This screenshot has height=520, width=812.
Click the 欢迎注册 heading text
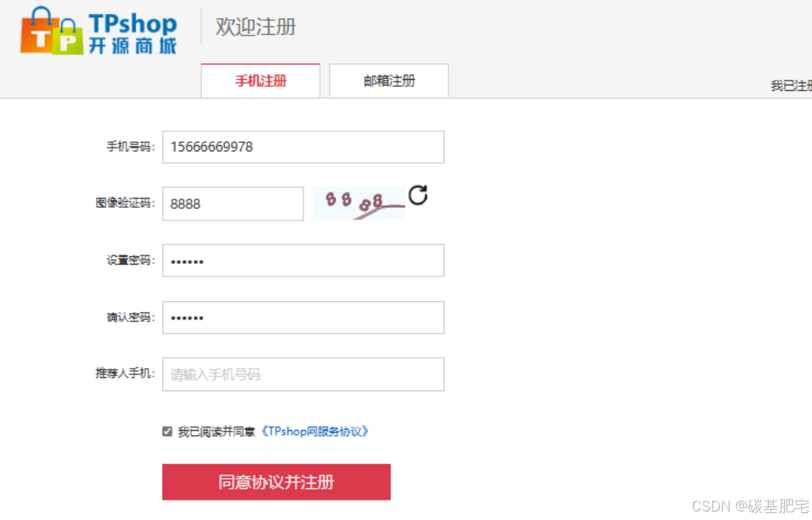[x=255, y=27]
